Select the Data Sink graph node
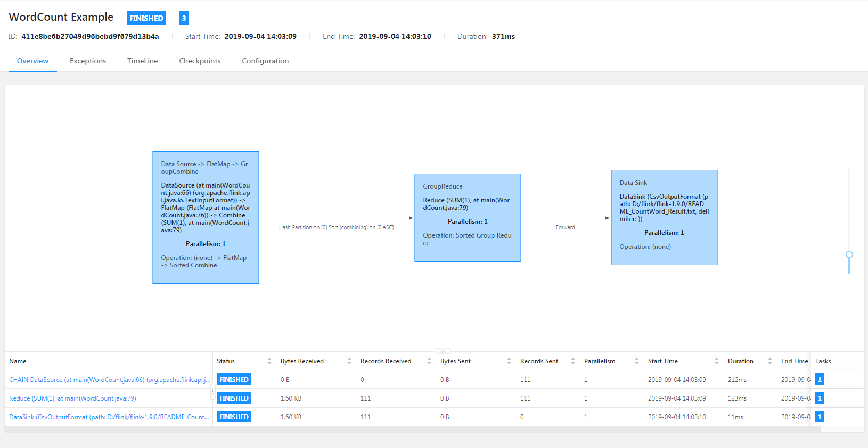The height and width of the screenshot is (448, 868). point(664,217)
